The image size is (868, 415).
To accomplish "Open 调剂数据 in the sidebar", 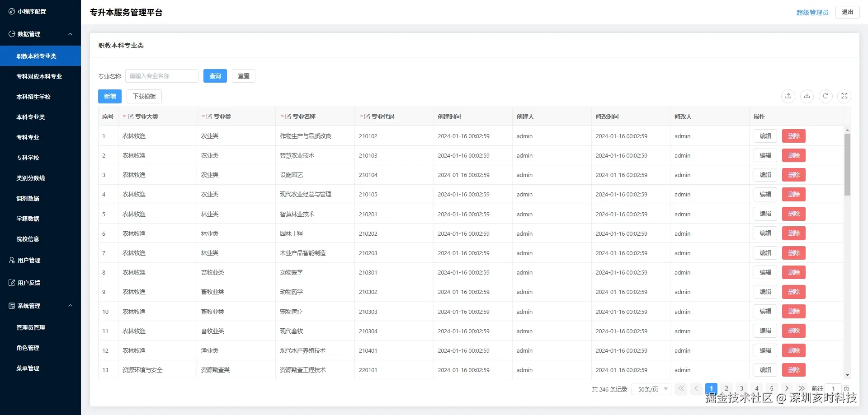I will pyautogui.click(x=40, y=198).
